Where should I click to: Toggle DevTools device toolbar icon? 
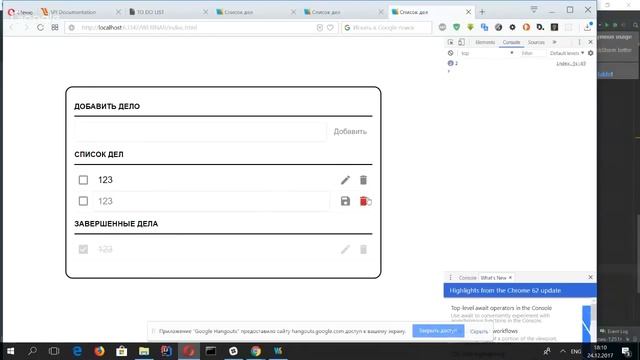click(x=461, y=42)
